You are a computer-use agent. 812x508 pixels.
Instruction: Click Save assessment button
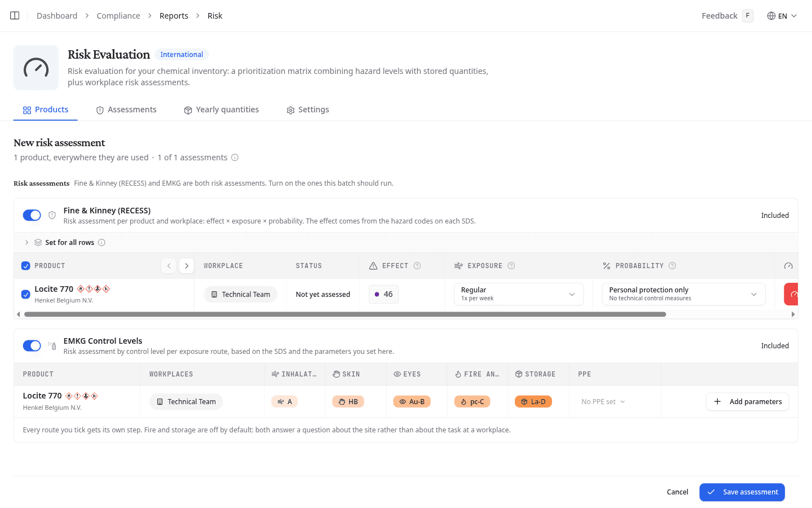(742, 492)
